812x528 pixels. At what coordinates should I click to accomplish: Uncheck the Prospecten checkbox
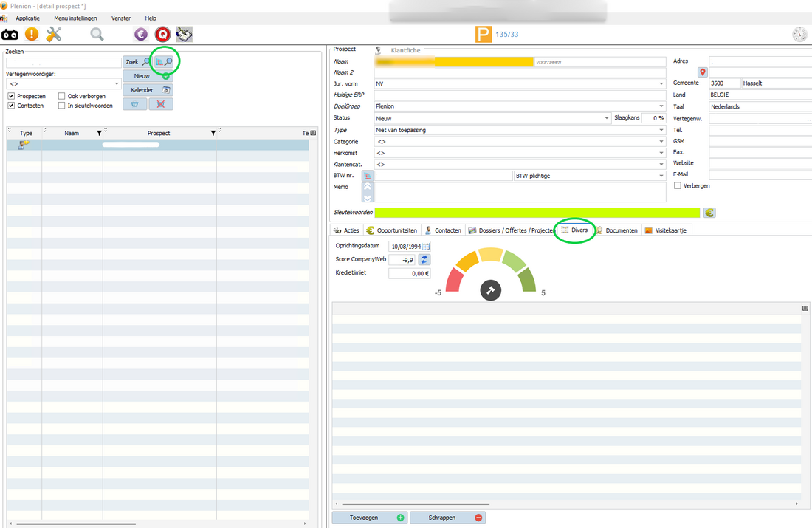[x=11, y=96]
